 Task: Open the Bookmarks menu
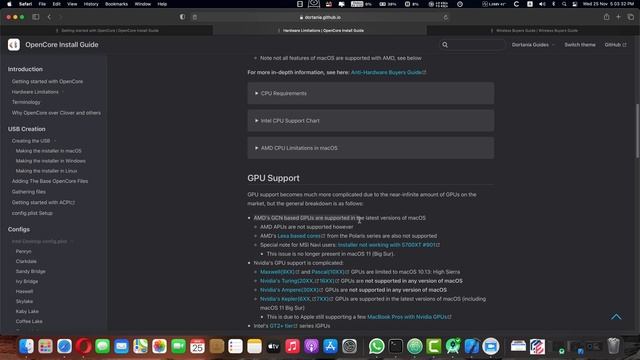click(116, 4)
